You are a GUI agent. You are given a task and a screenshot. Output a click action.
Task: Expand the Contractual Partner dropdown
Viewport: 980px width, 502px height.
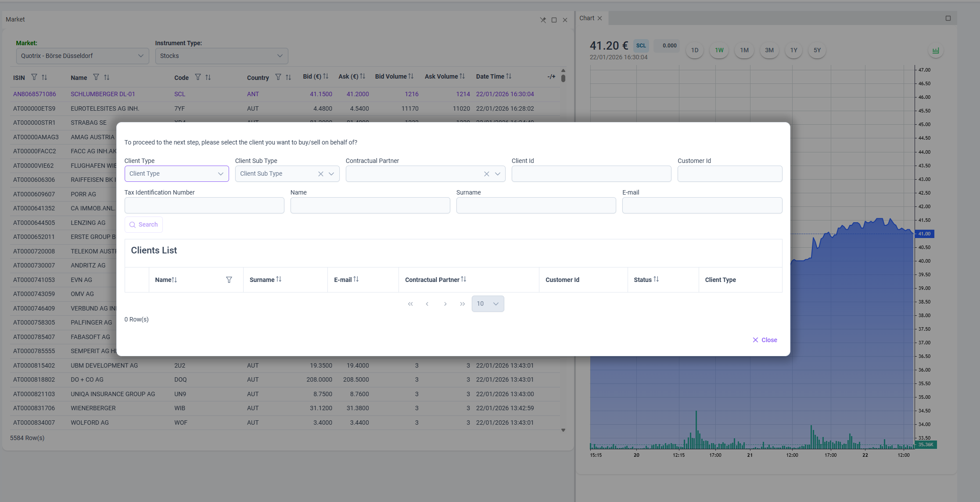tap(498, 174)
